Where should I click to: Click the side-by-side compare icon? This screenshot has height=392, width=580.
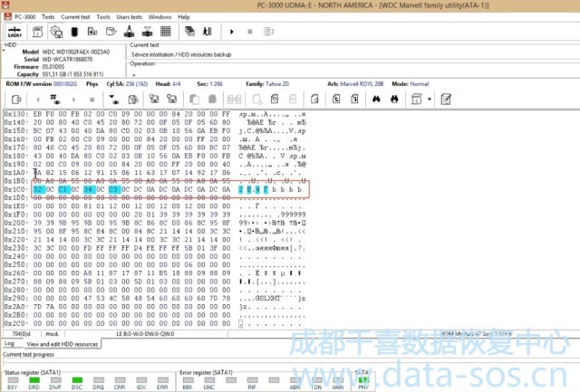pos(234,100)
